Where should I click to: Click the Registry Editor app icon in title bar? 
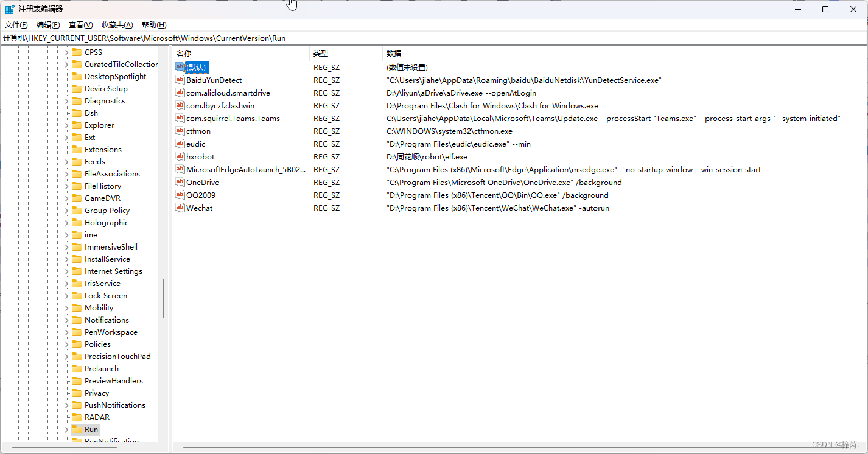pyautogui.click(x=10, y=9)
